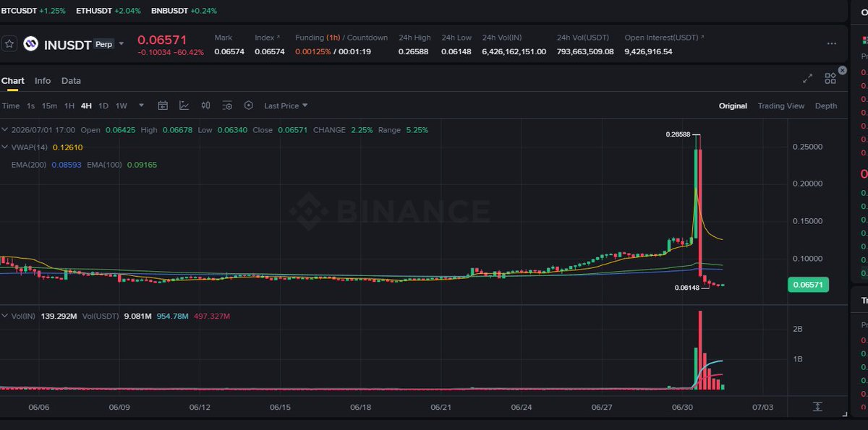Switch to the Trading View chart
This screenshot has height=430, width=868.
click(781, 106)
